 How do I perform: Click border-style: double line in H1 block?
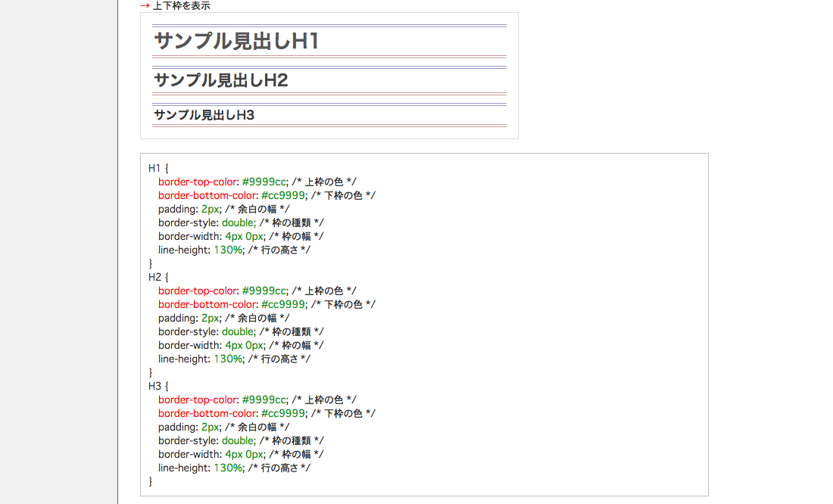tap(241, 222)
